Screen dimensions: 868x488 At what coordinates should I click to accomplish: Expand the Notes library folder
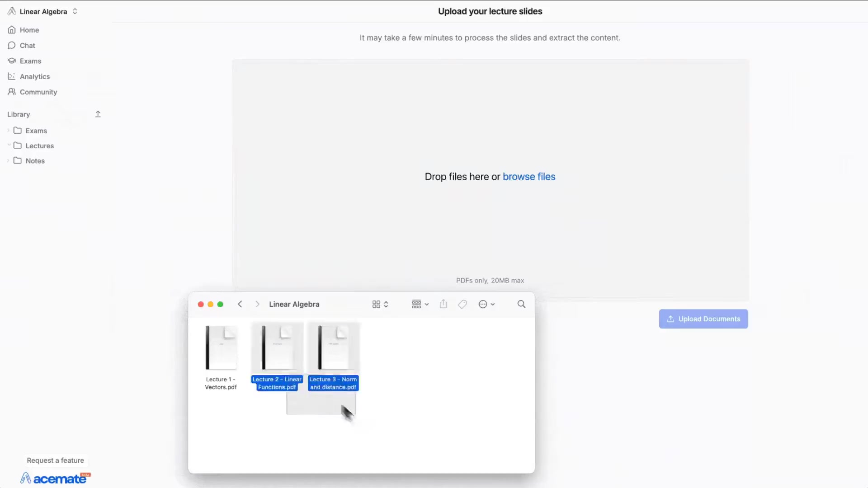[x=9, y=161]
